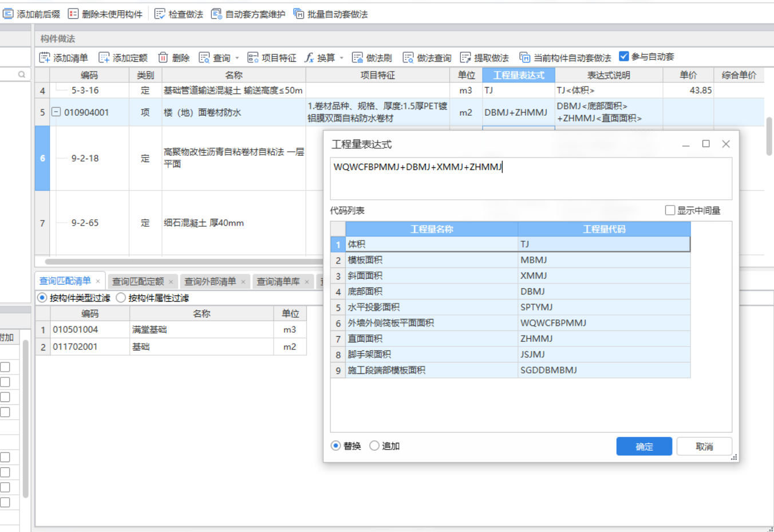Tick the bottom checkbox in left panel

[x=5, y=502]
